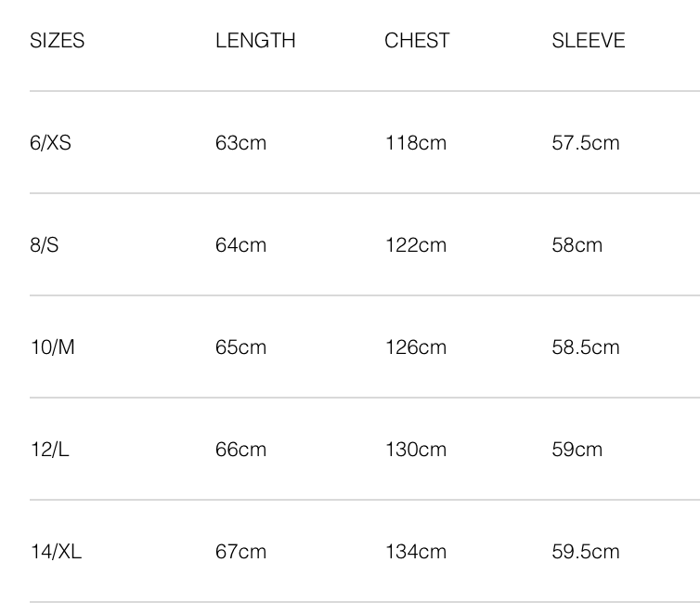Click the 118cm chest value

tap(416, 143)
